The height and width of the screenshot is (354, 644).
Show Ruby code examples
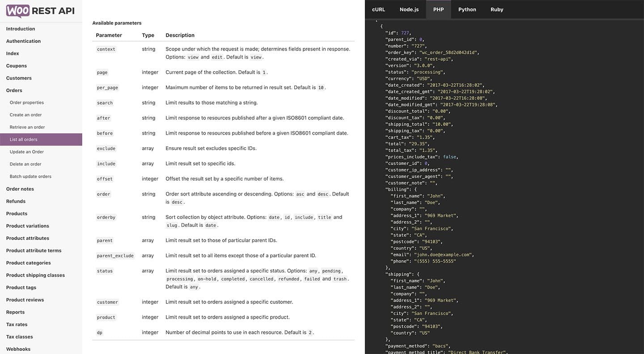click(496, 9)
